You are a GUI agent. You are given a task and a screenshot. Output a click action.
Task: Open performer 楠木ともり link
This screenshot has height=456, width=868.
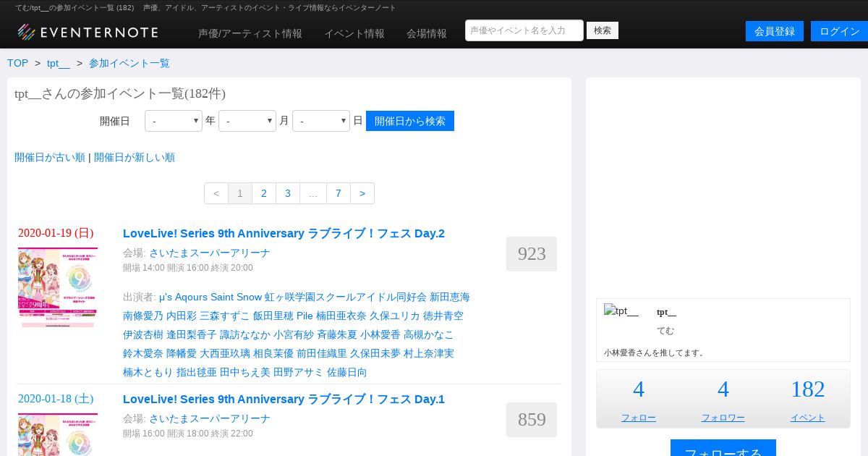click(x=148, y=372)
